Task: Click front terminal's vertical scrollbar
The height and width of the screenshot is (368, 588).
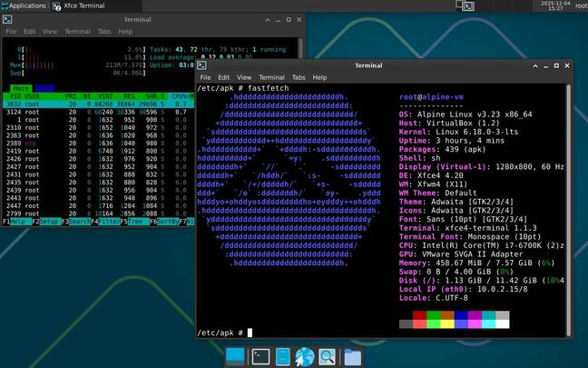Action: (x=569, y=210)
